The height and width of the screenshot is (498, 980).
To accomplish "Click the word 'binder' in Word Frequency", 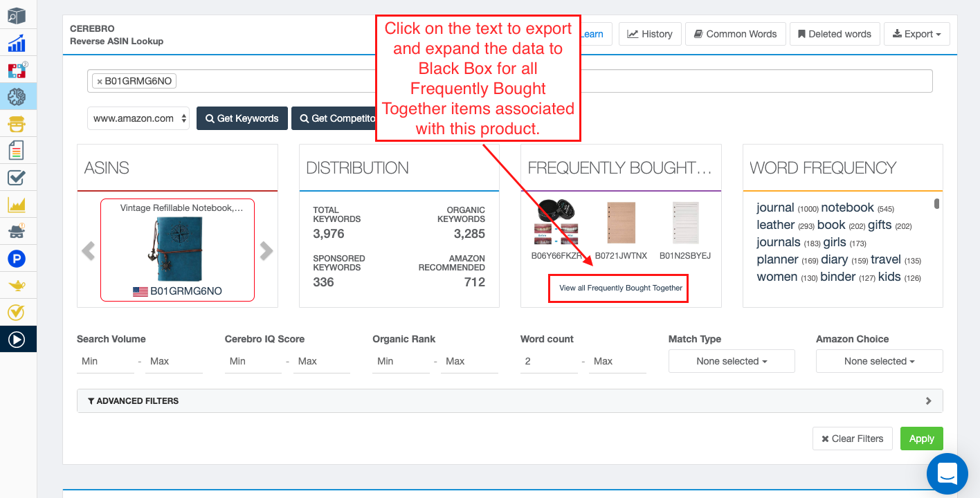I will coord(838,277).
